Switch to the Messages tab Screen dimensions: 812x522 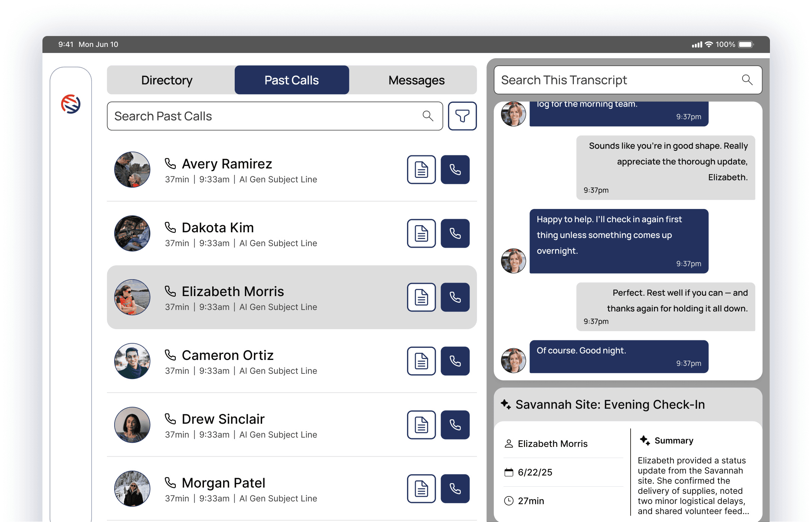416,80
